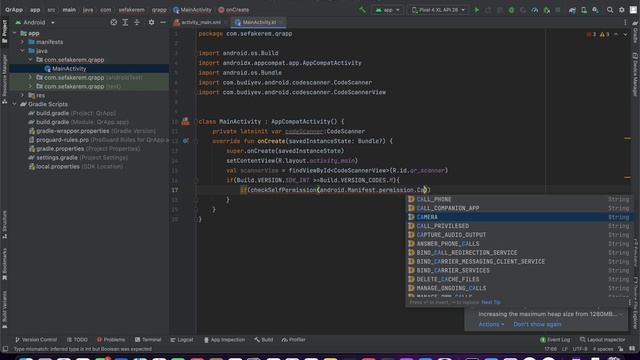Image resolution: width=640 pixels, height=360 pixels.
Task: Open the Terminal tool tab
Action: [148, 340]
